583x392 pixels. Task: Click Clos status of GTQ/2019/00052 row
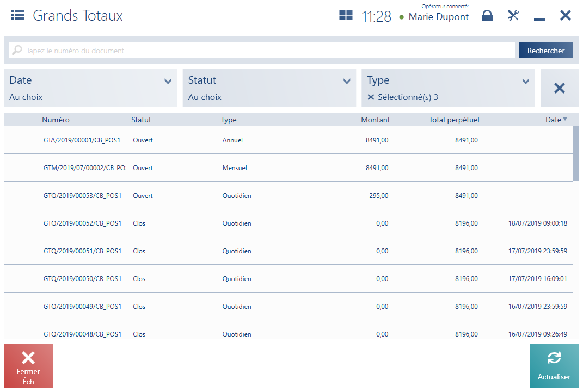139,223
